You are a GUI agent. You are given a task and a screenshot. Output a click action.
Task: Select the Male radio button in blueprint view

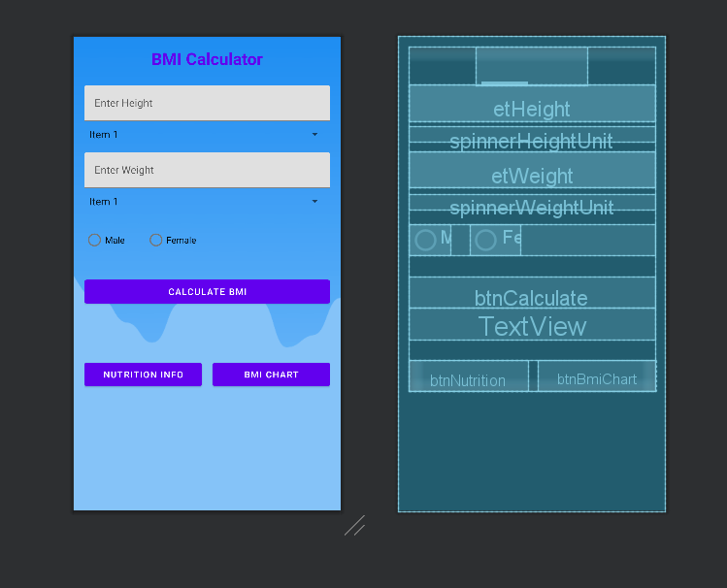(x=425, y=240)
